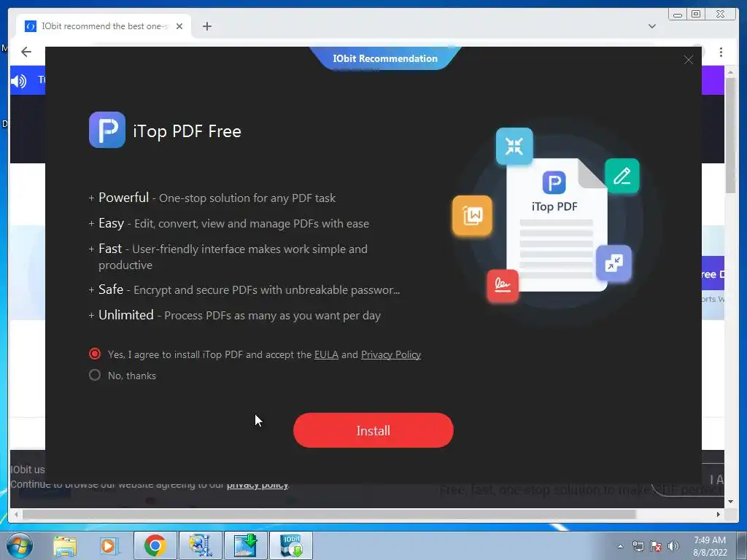The height and width of the screenshot is (560, 747).
Task: Click the privacy policy link in cookie notice
Action: click(258, 485)
